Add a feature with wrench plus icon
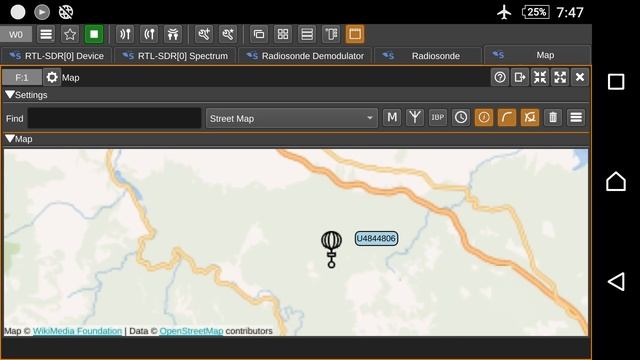Image resolution: width=640 pixels, height=360 pixels. coord(204,34)
